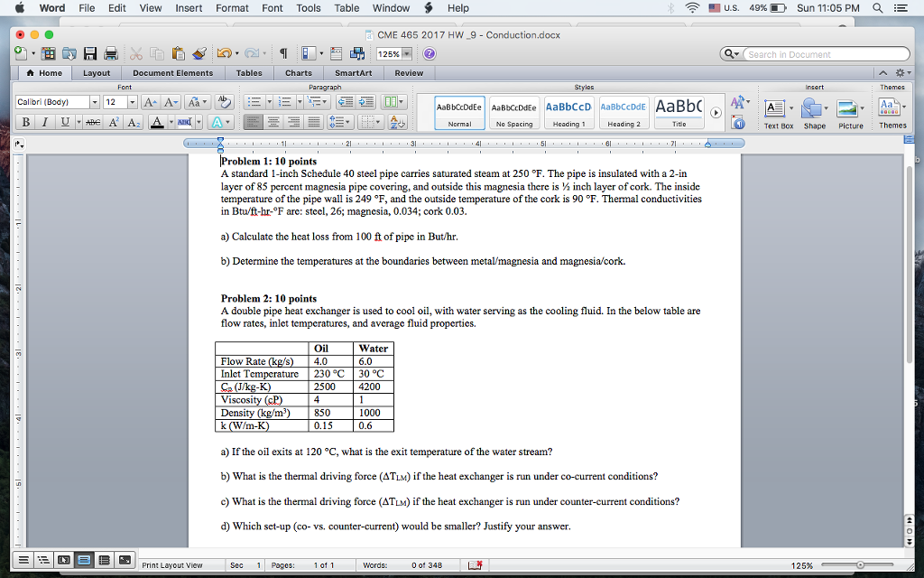The image size is (924, 578).
Task: Open the font color swatch
Action: pyautogui.click(x=157, y=121)
